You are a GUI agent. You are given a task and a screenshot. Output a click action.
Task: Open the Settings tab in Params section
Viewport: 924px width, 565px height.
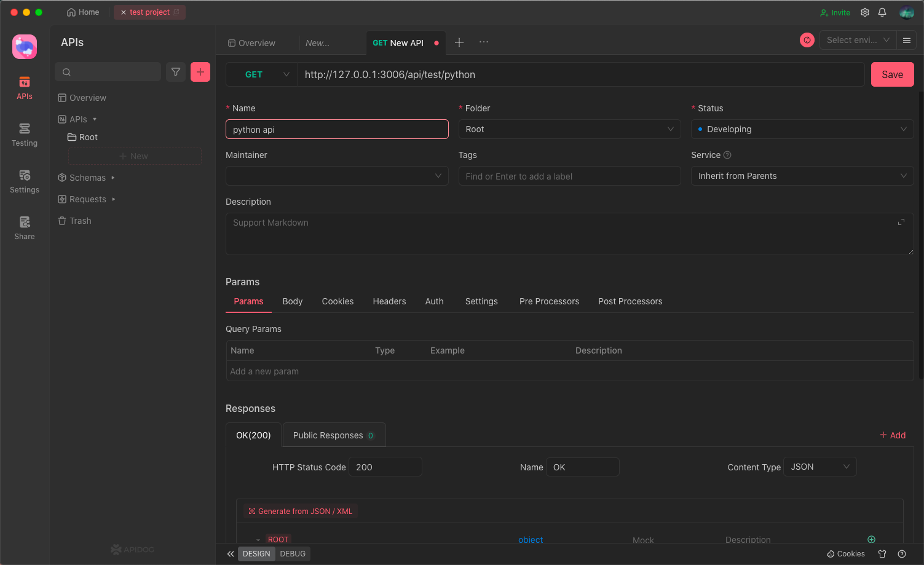coord(481,301)
